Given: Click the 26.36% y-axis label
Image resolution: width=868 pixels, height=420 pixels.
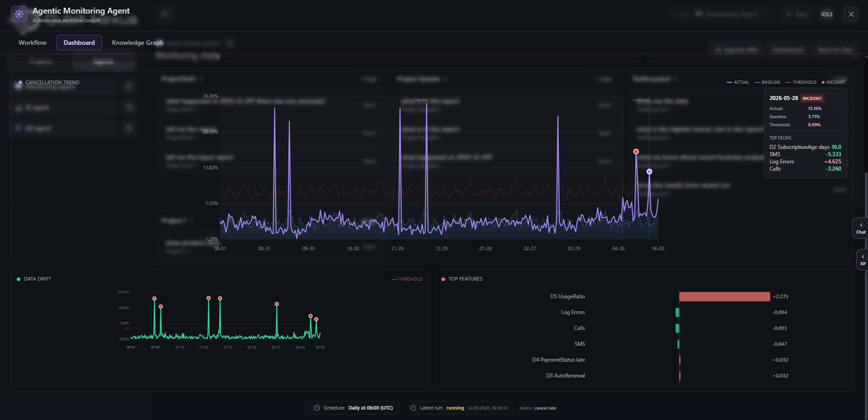Looking at the screenshot, I should coord(210,96).
